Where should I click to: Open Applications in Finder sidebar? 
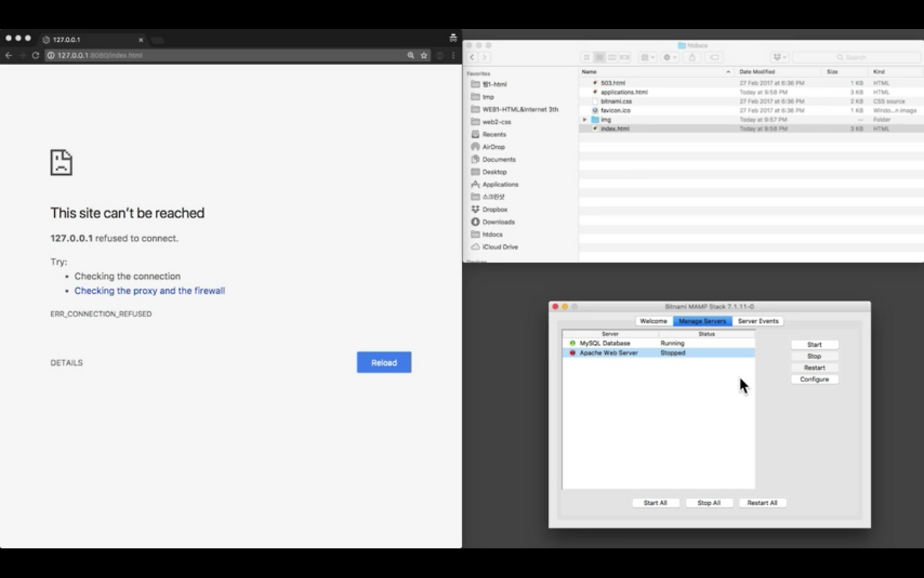[x=500, y=184]
